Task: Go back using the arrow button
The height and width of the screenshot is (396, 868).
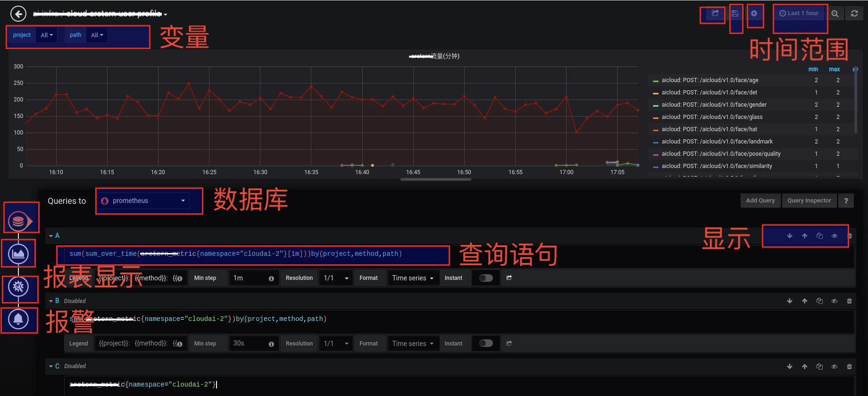Action: click(x=18, y=14)
